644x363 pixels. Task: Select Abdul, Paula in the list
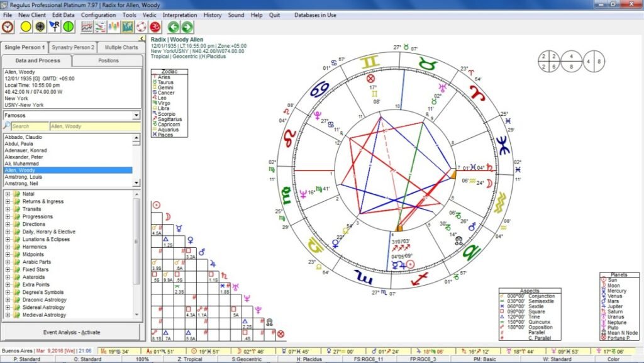[x=19, y=143]
